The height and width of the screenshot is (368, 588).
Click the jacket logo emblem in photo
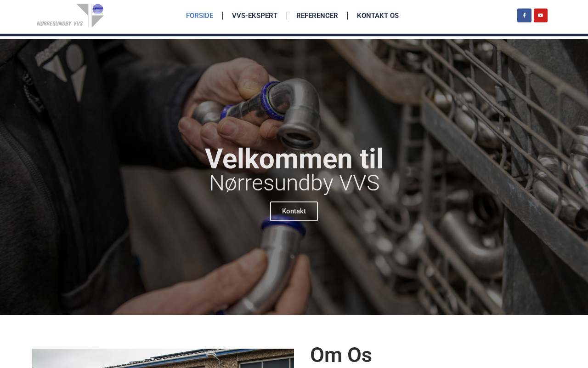tap(64, 69)
